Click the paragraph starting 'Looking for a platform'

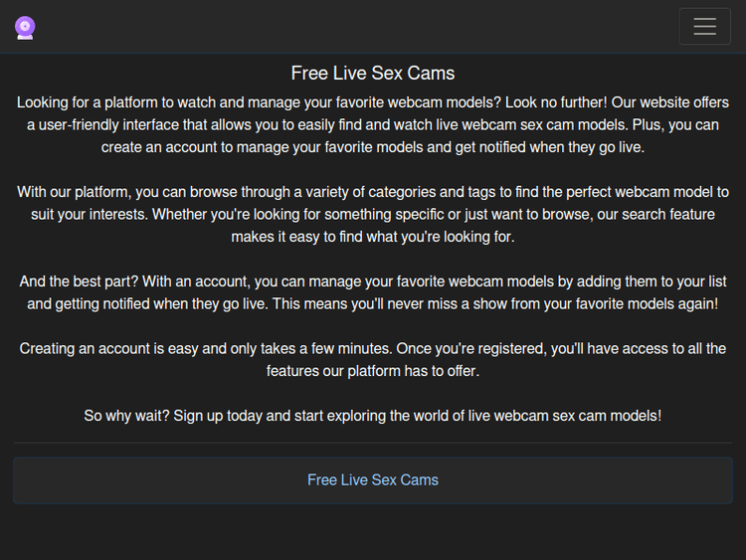click(x=373, y=124)
